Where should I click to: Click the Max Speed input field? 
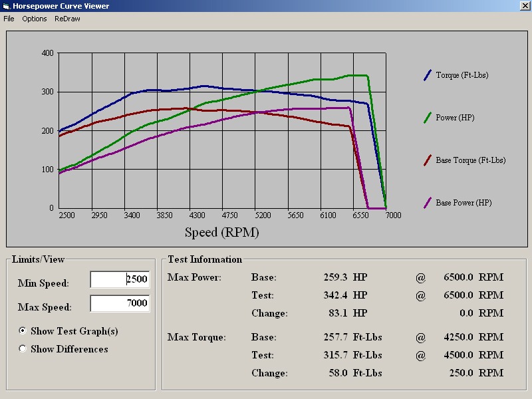(x=120, y=303)
